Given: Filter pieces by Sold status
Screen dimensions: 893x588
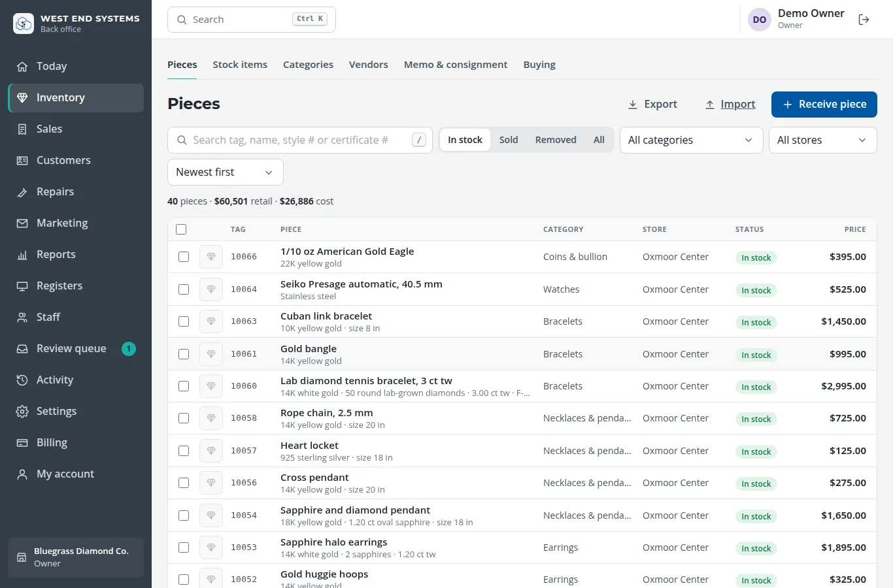Looking at the screenshot, I should click(509, 140).
